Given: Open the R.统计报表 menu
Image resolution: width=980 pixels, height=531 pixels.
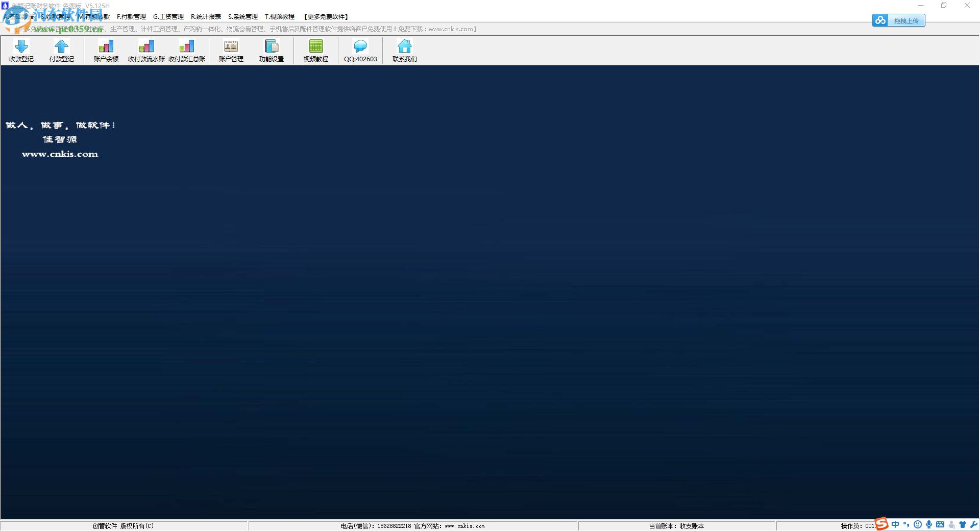Looking at the screenshot, I should tap(206, 17).
